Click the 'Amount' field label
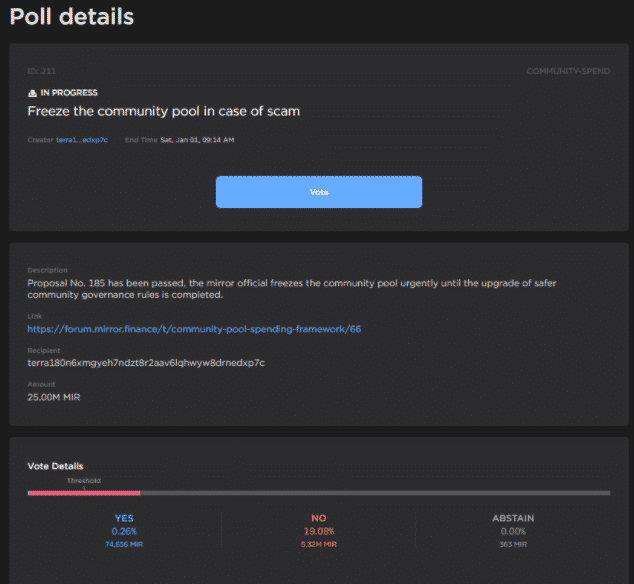 pos(41,384)
